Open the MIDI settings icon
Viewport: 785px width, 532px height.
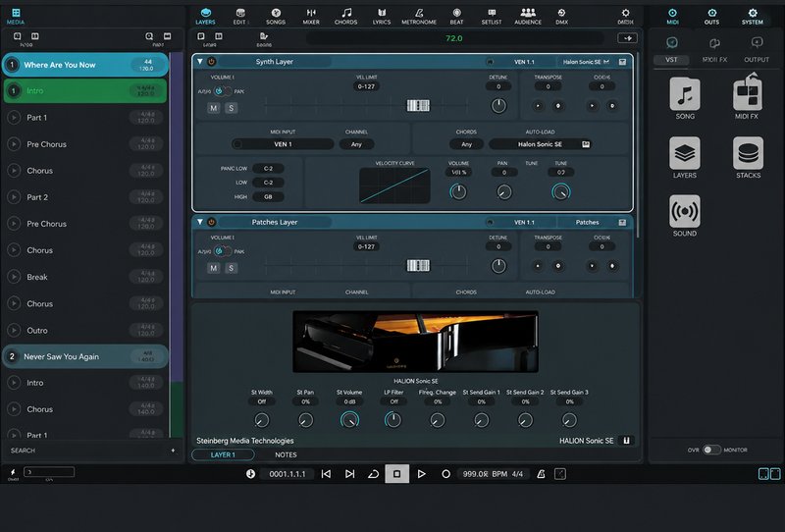click(672, 16)
